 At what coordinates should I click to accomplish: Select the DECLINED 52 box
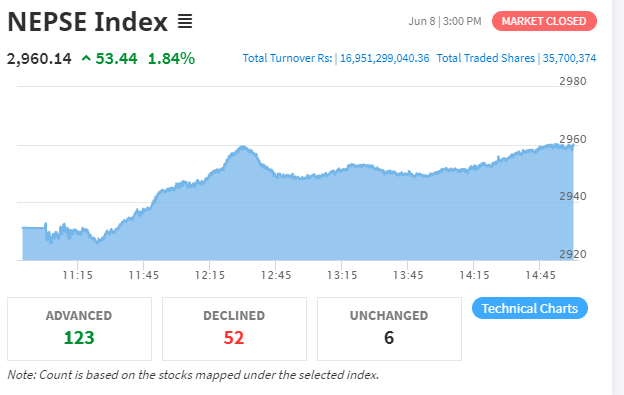234,329
